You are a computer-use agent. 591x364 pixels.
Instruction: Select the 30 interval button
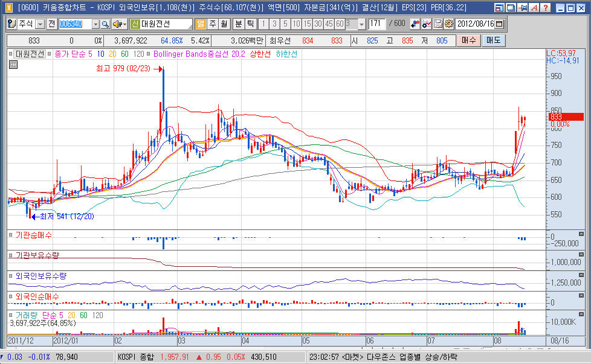pyautogui.click(x=318, y=24)
